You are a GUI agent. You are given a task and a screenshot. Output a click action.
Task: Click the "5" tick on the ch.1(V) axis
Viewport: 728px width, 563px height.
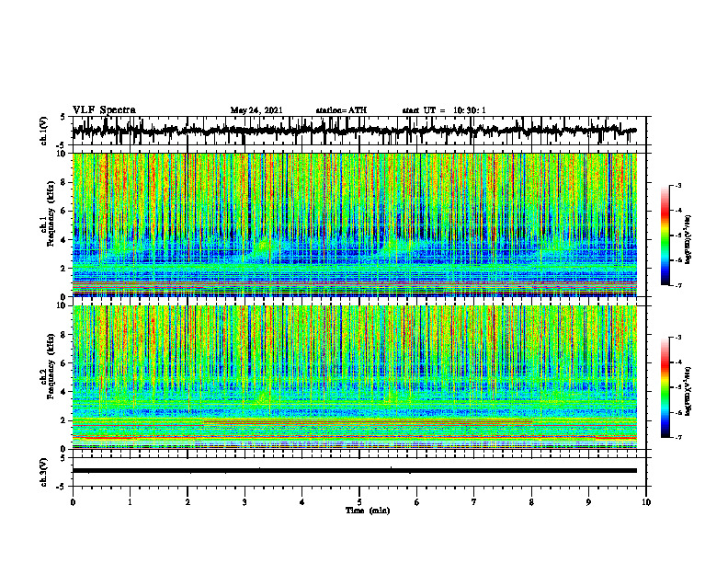tap(63, 118)
